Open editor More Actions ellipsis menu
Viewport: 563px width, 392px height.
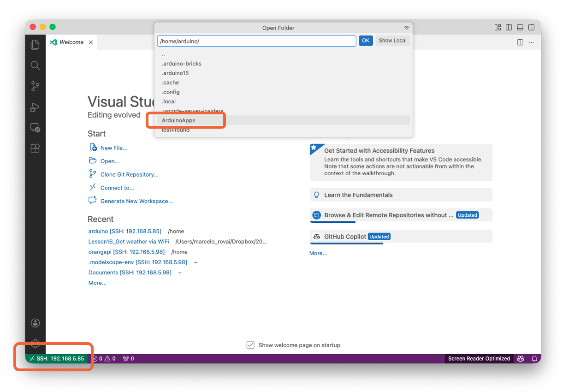click(x=531, y=42)
